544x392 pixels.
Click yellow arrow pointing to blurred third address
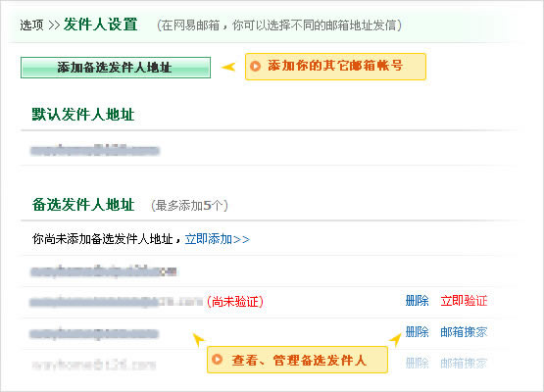point(198,339)
